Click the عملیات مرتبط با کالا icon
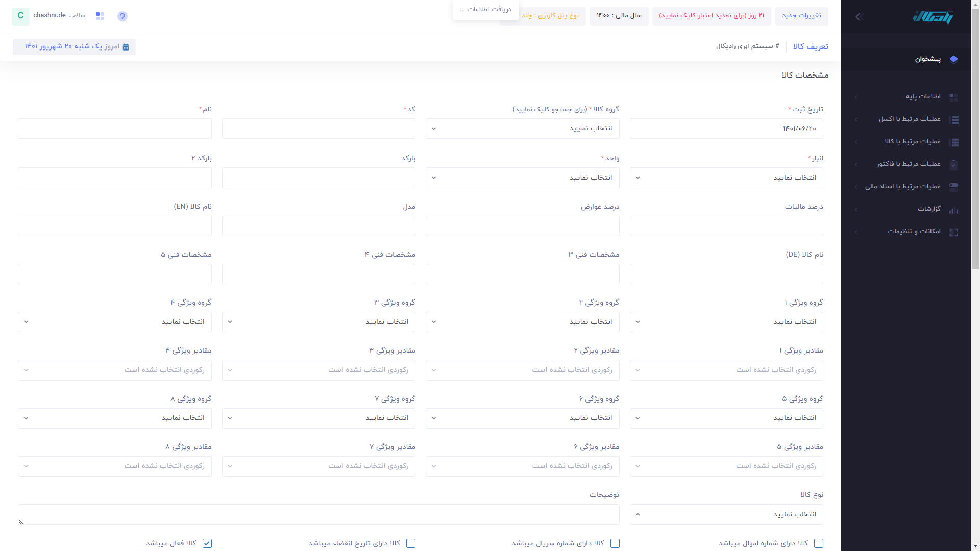The width and height of the screenshot is (980, 551). [x=953, y=142]
